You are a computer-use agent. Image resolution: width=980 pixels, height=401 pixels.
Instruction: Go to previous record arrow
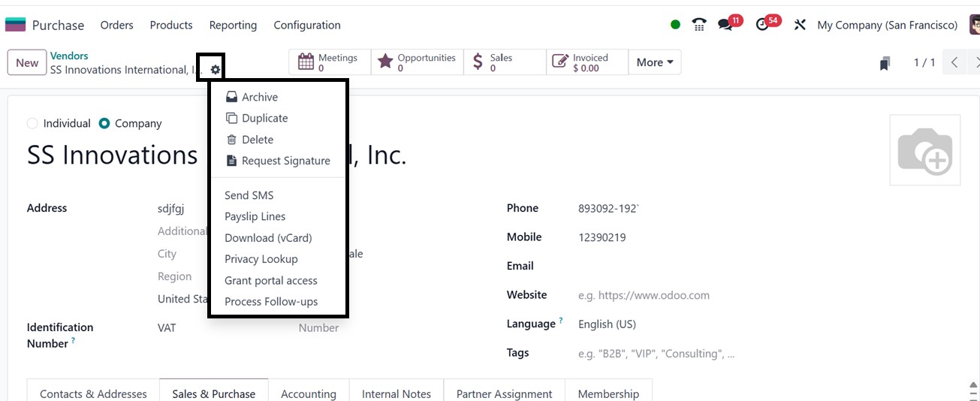click(x=954, y=63)
